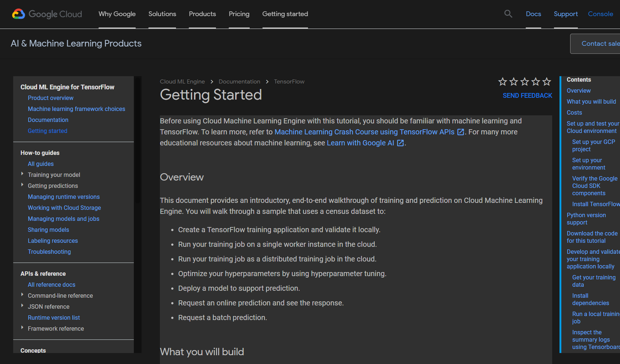This screenshot has height=364, width=620.
Task: Rate the page four stars
Action: (536, 81)
